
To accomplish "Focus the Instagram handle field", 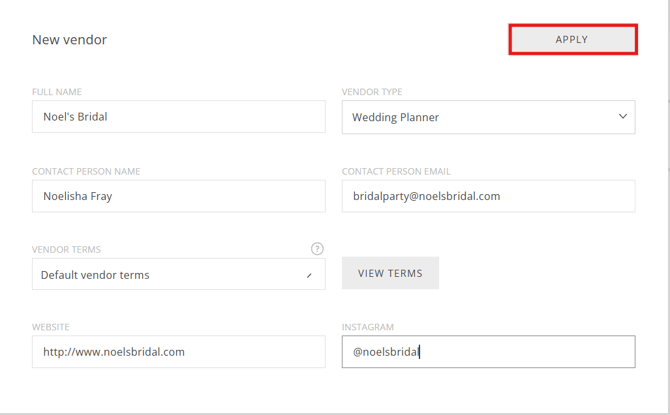I will click(x=488, y=352).
